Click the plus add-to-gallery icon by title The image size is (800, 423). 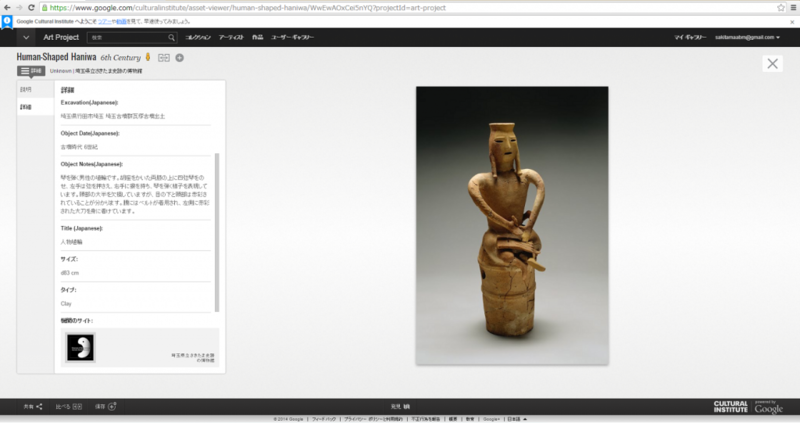point(180,58)
